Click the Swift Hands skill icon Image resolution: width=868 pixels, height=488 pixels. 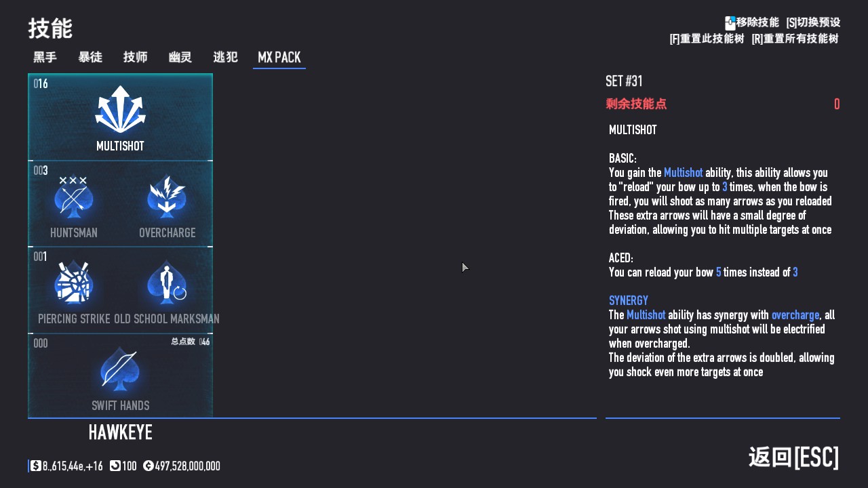(120, 369)
